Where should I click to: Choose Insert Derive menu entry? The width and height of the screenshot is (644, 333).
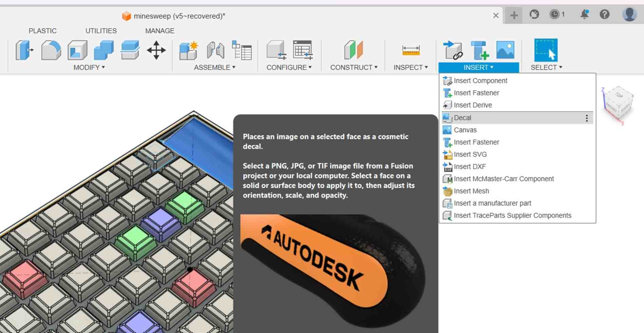tap(517, 105)
